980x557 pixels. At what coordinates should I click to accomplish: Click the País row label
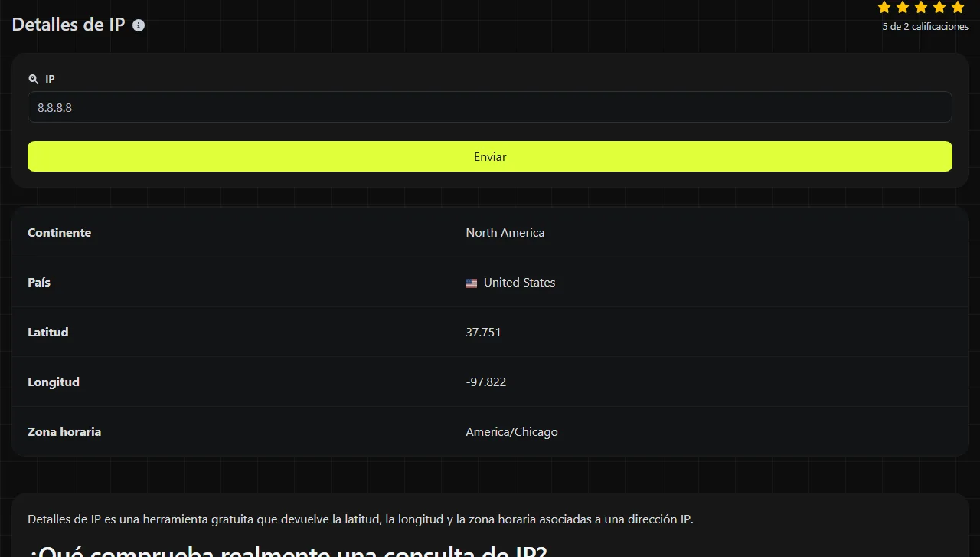[39, 283]
